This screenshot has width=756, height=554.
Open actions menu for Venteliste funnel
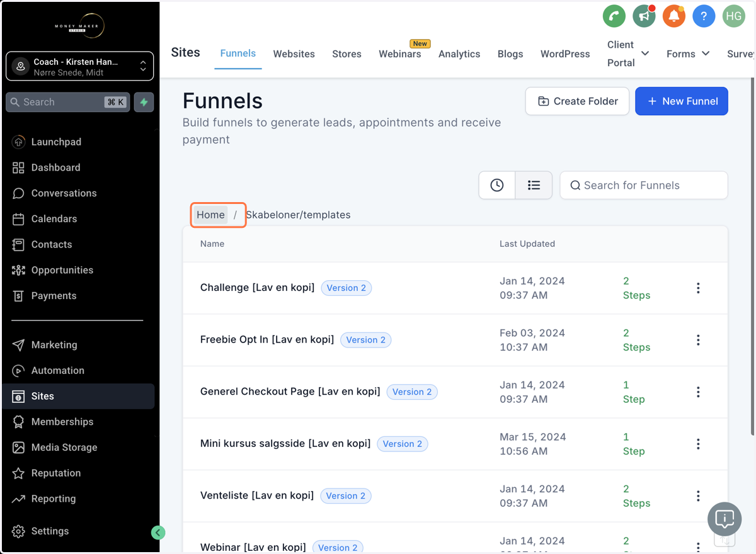pyautogui.click(x=698, y=496)
